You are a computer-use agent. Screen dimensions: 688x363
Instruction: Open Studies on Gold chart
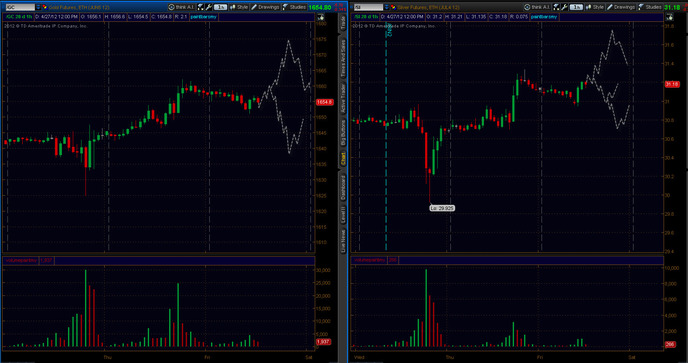(x=294, y=7)
